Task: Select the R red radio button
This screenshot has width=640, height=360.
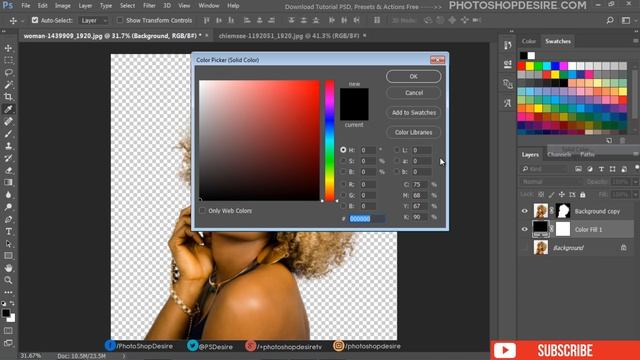Action: [x=343, y=184]
